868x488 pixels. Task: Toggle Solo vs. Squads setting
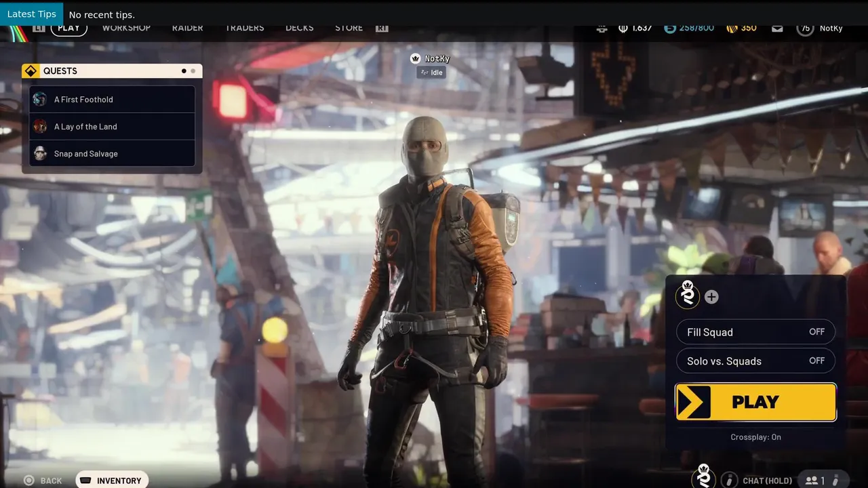coord(755,361)
